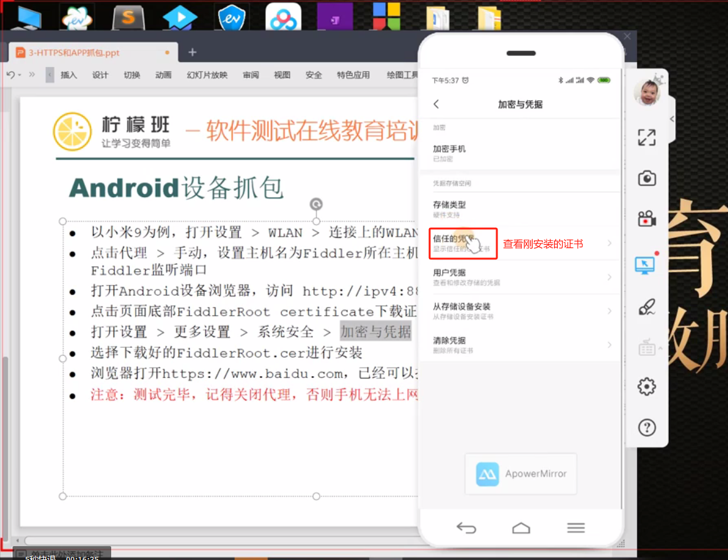Expand the undo dropdown arrow
Screen dimensions: 728x560
pos(19,75)
